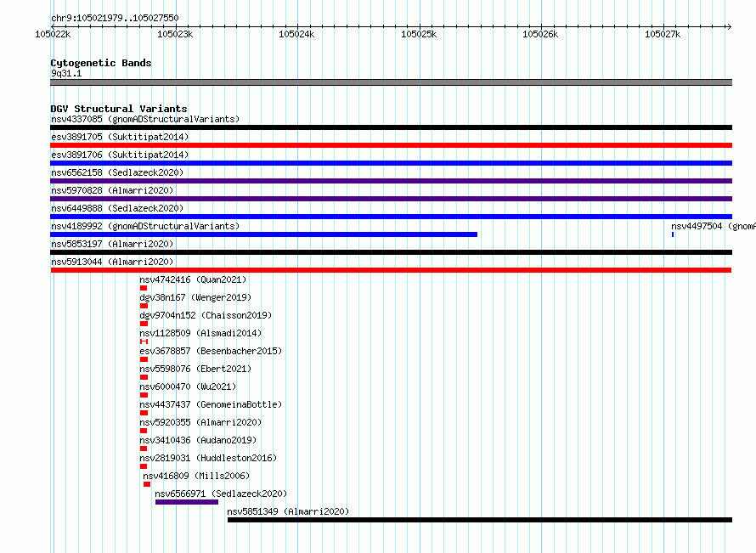
Task: Click the 9q31.1 band label
Action: click(x=66, y=73)
